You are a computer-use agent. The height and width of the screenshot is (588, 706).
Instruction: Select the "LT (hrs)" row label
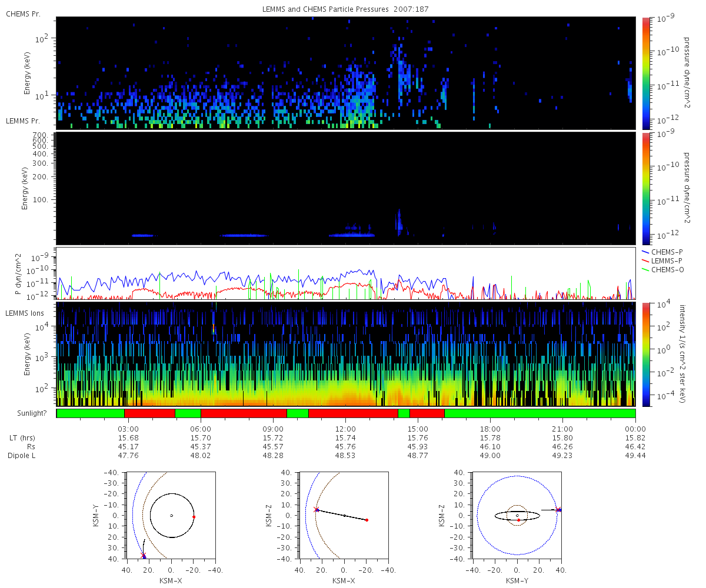click(22, 438)
